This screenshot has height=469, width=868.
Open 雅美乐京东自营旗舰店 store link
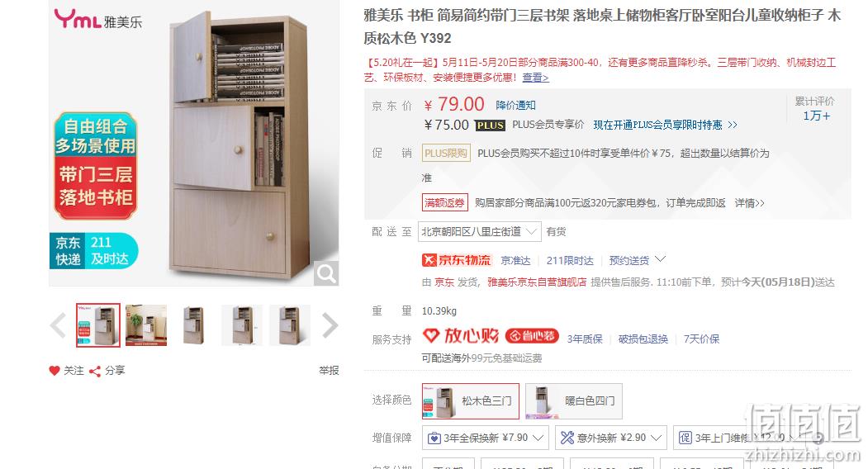(x=537, y=282)
